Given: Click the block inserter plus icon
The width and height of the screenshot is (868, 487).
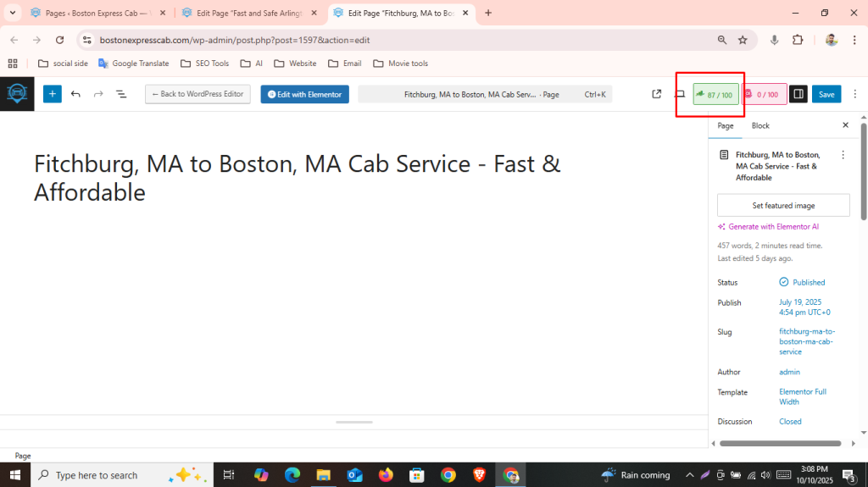Looking at the screenshot, I should click(x=53, y=94).
